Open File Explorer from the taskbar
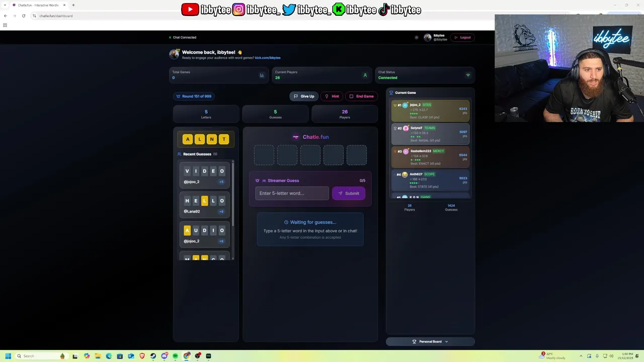This screenshot has height=362, width=644. (98, 356)
